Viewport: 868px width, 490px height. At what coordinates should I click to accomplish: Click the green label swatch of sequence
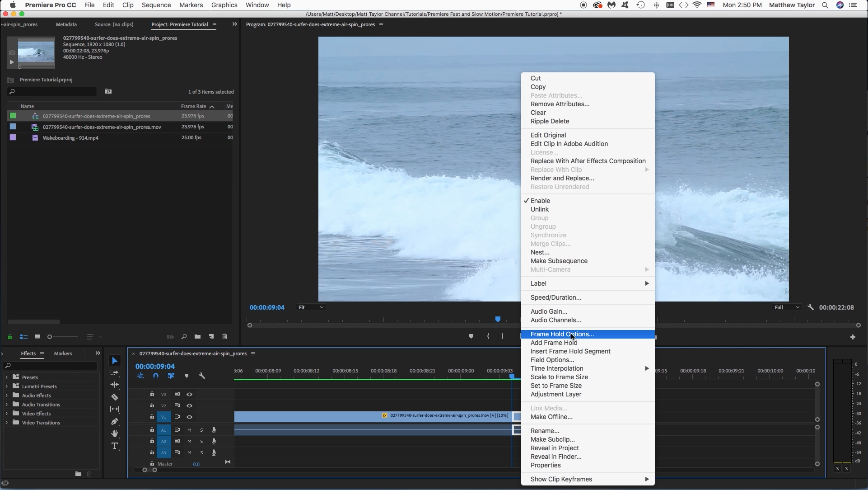coord(13,116)
